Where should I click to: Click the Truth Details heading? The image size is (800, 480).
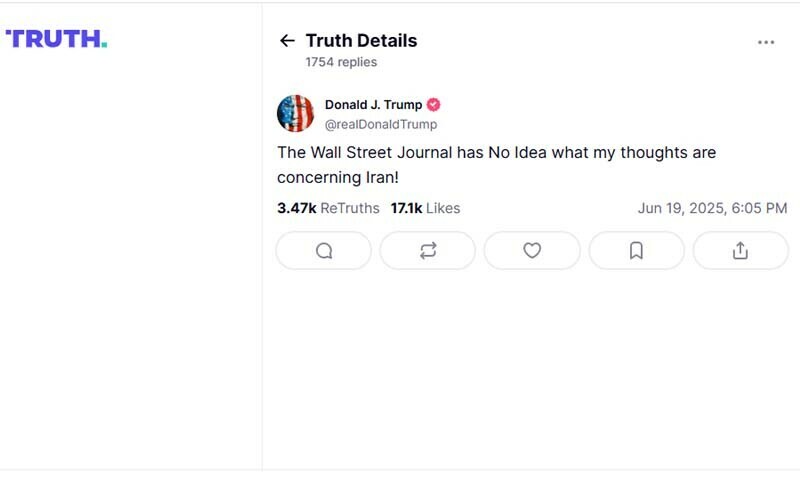click(x=361, y=41)
